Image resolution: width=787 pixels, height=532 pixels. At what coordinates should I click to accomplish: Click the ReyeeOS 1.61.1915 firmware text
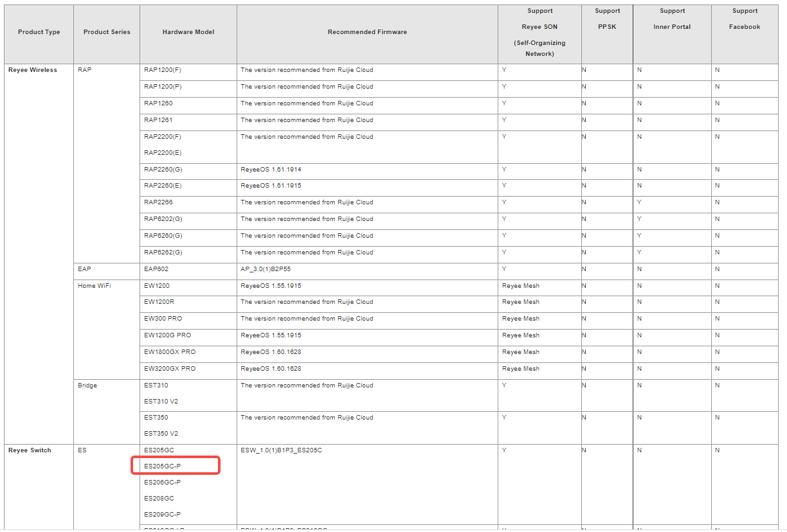[271, 186]
